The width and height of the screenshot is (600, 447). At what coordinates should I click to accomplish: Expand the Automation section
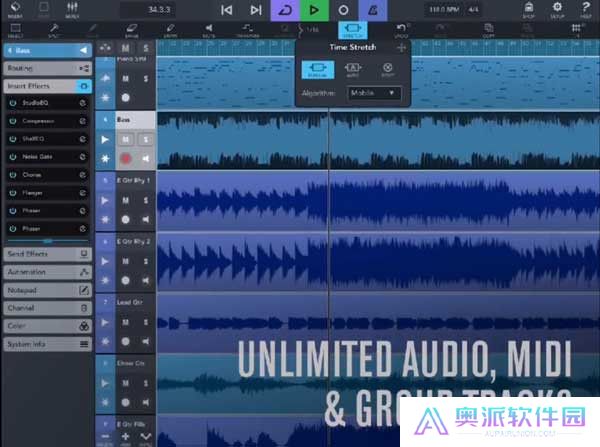tap(48, 272)
